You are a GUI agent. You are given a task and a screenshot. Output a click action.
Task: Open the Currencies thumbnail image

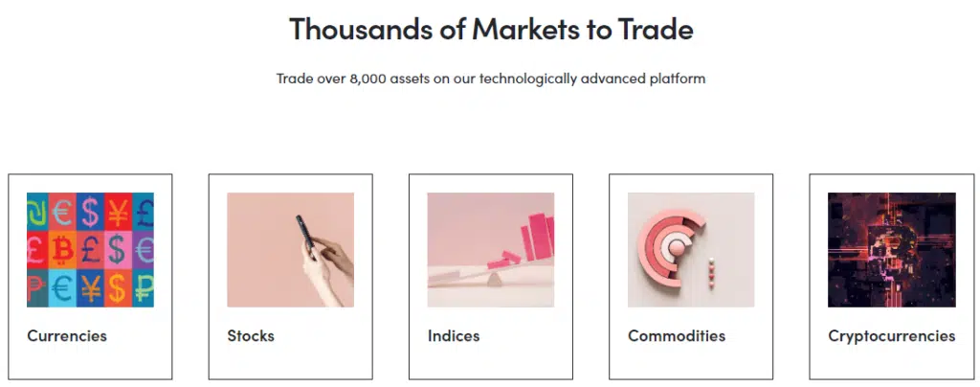click(90, 250)
